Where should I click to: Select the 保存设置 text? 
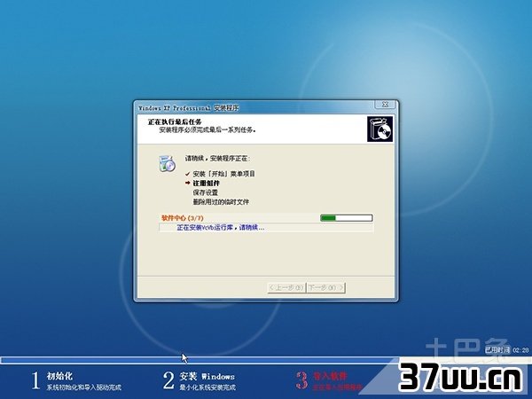(x=206, y=192)
